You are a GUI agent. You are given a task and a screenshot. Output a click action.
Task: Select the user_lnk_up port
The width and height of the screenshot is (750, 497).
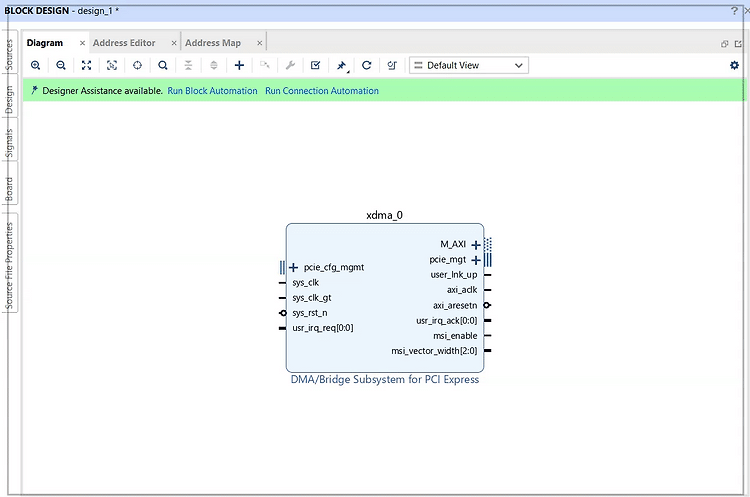tap(454, 275)
